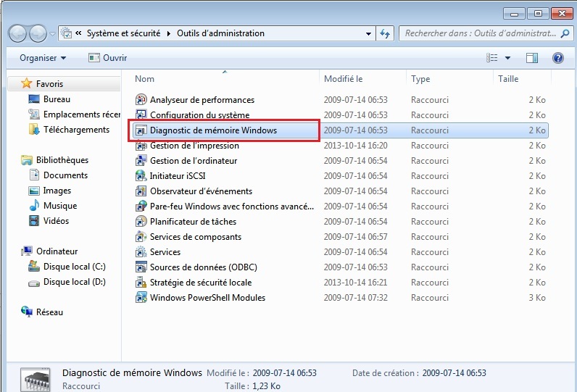577x392 pixels.
Task: Click the Ordinateur icon in navigation pane
Action: (x=27, y=251)
